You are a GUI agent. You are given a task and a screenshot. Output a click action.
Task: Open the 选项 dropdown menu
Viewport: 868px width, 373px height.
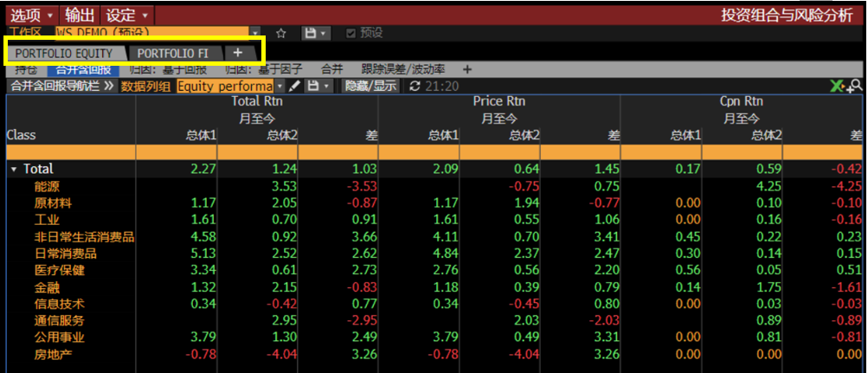point(33,15)
